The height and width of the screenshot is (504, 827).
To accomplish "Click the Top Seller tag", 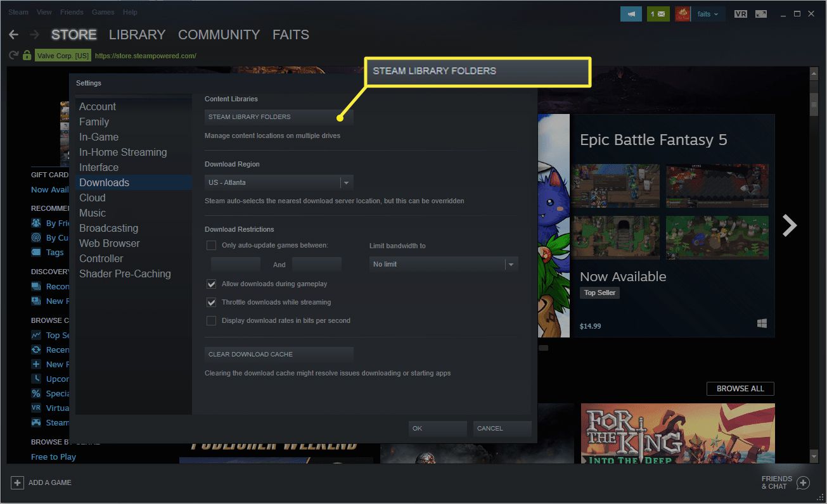I will (x=599, y=293).
